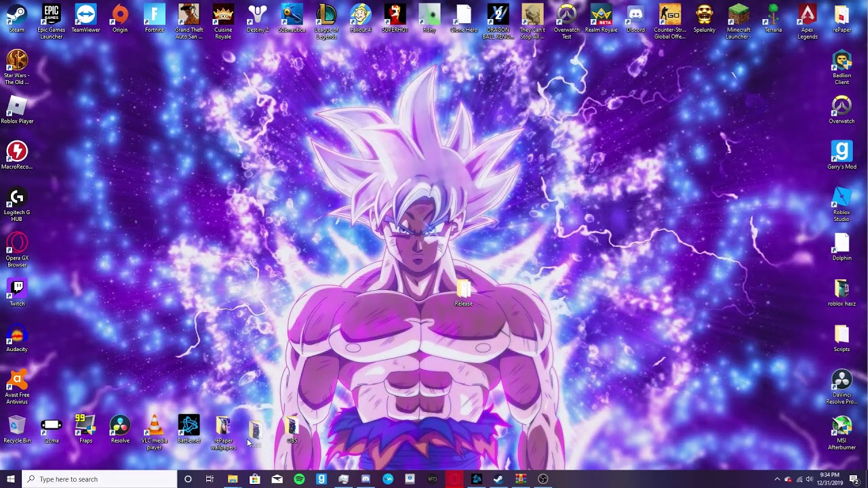Open File Explorer from the taskbar

point(233,479)
